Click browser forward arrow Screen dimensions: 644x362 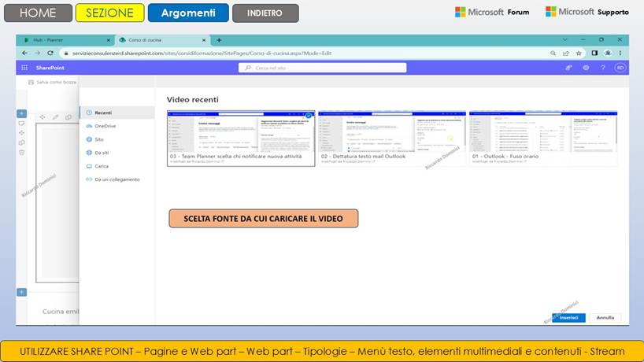tap(37, 53)
